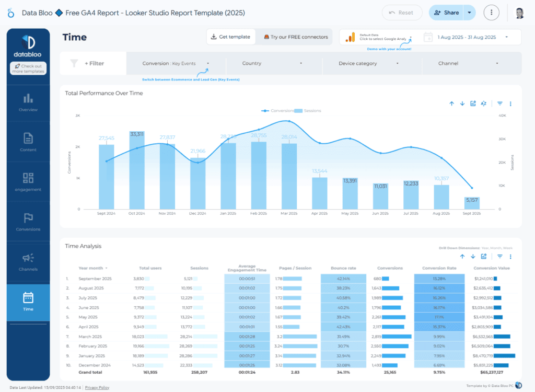Open the three-dot more options menu in header
This screenshot has height=392, width=535.
[x=491, y=13]
